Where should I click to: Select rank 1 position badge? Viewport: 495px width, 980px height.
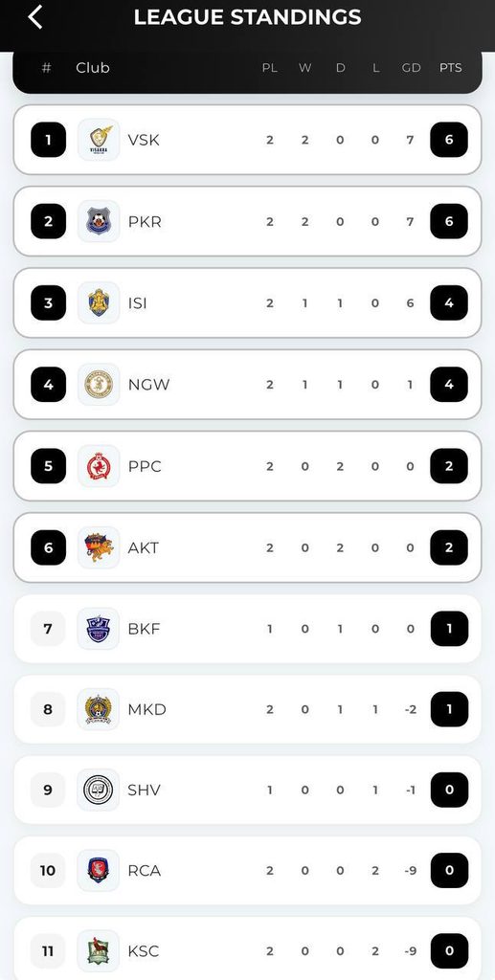click(48, 140)
